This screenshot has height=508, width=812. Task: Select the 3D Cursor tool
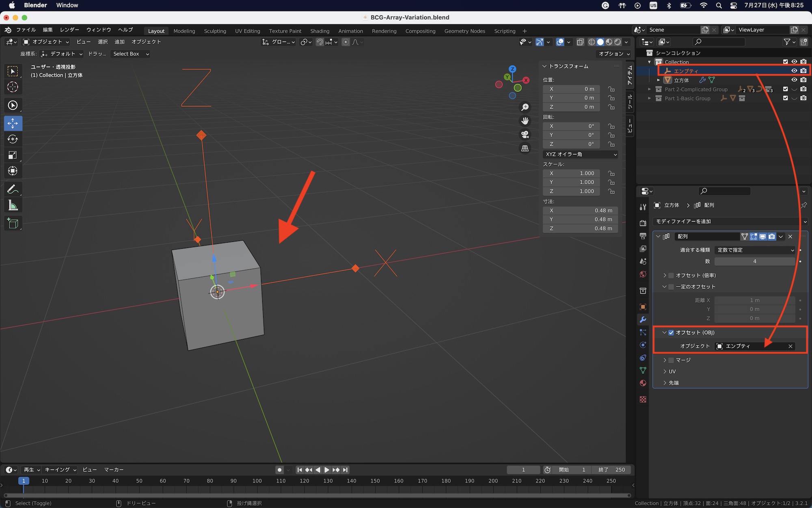point(13,87)
